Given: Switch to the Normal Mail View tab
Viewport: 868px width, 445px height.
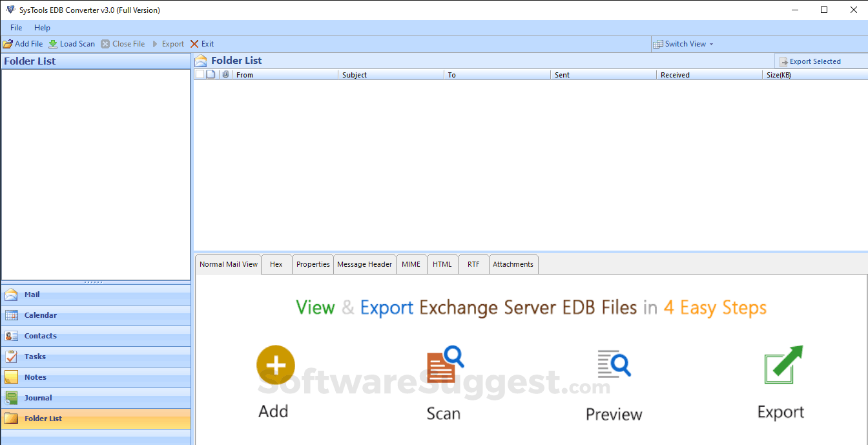Looking at the screenshot, I should tap(229, 264).
